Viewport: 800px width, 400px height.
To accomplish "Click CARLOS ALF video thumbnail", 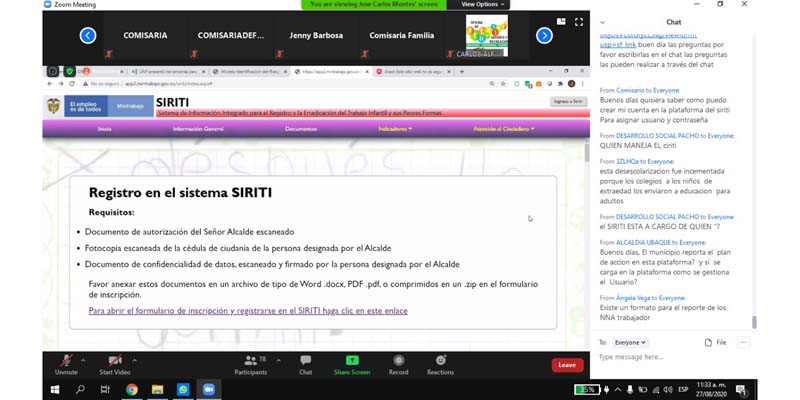I will [487, 35].
